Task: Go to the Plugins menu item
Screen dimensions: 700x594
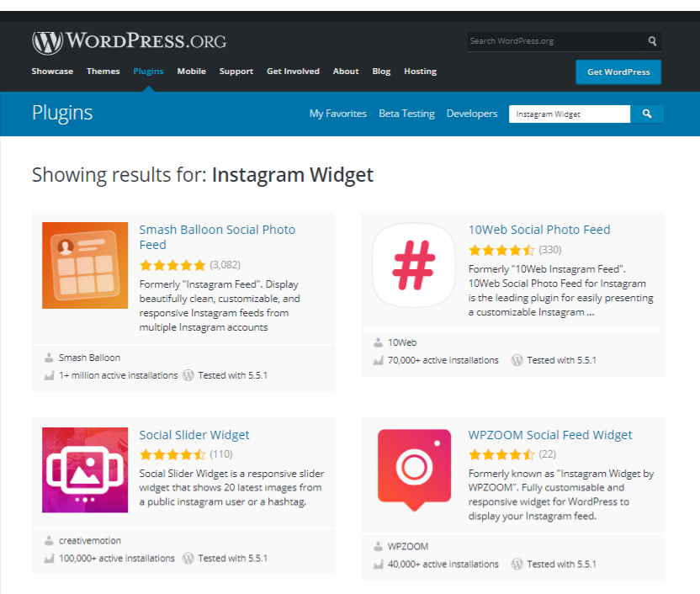Action: 148,72
